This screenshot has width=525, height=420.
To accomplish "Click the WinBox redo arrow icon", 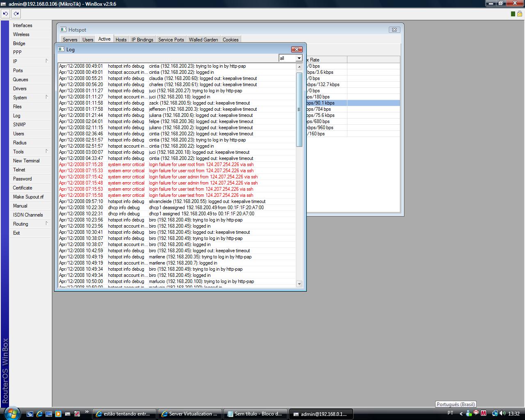I will coord(16,14).
